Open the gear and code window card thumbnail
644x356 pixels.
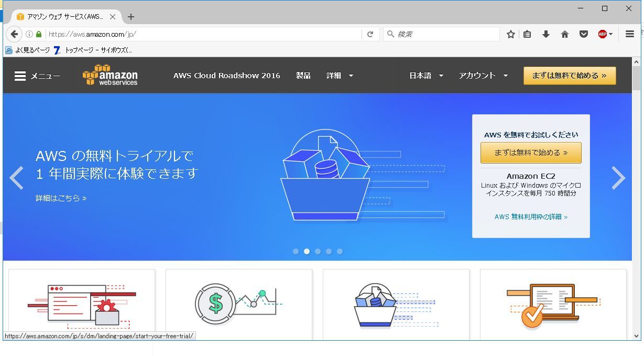(x=82, y=305)
